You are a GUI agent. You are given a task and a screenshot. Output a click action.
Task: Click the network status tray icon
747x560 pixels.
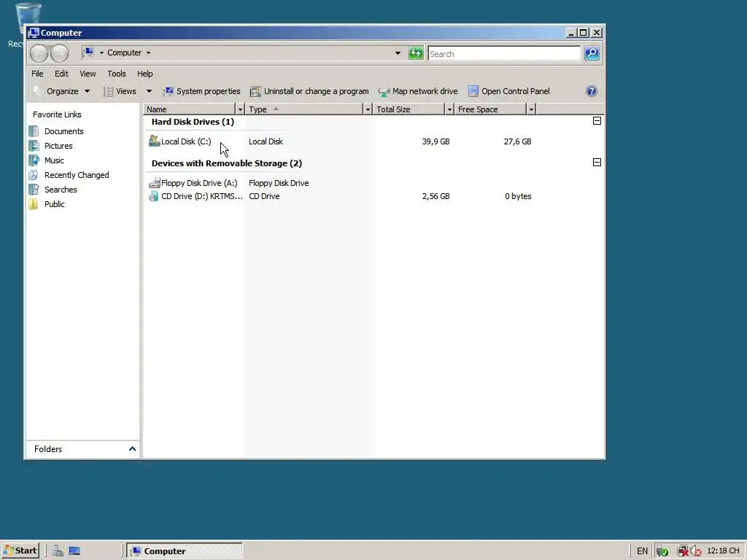click(683, 551)
